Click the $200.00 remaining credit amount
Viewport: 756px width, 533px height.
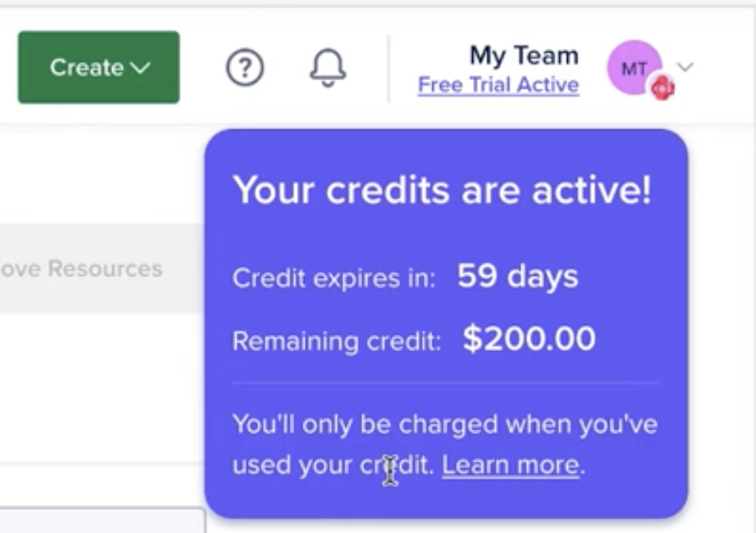click(x=529, y=338)
